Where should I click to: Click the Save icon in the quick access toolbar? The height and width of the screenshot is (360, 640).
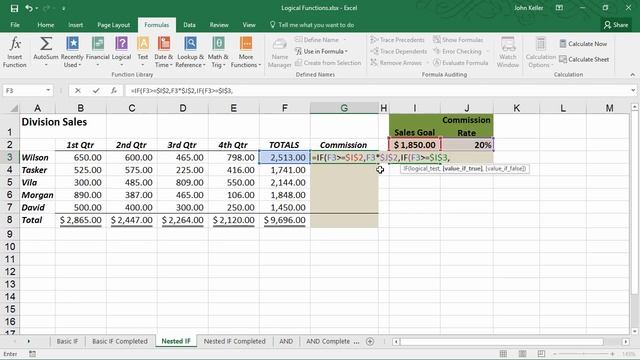tap(14, 8)
